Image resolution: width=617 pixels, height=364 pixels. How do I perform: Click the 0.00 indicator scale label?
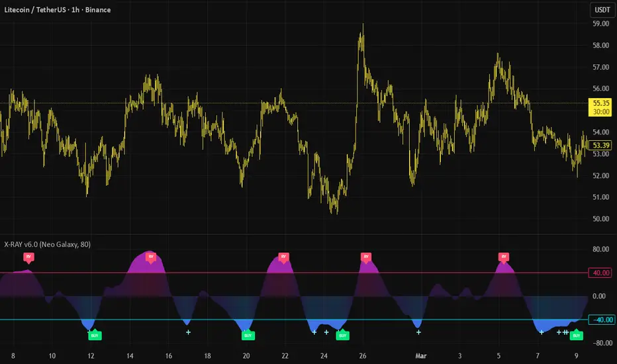pos(599,296)
